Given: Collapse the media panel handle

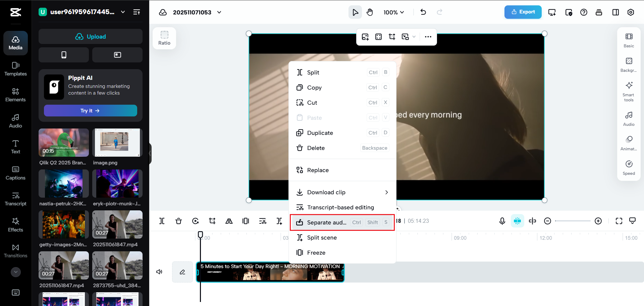Looking at the screenshot, I should click(150, 153).
